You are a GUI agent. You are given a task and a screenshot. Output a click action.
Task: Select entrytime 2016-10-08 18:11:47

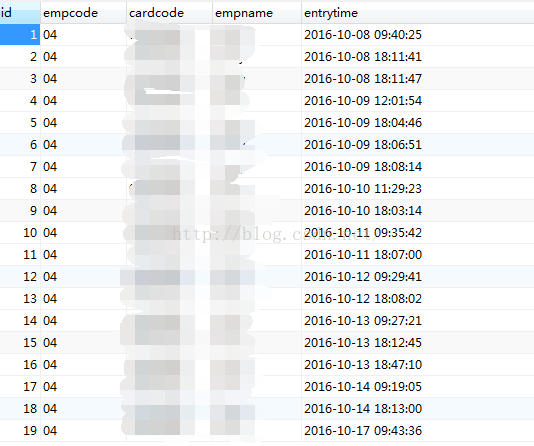tap(363, 79)
